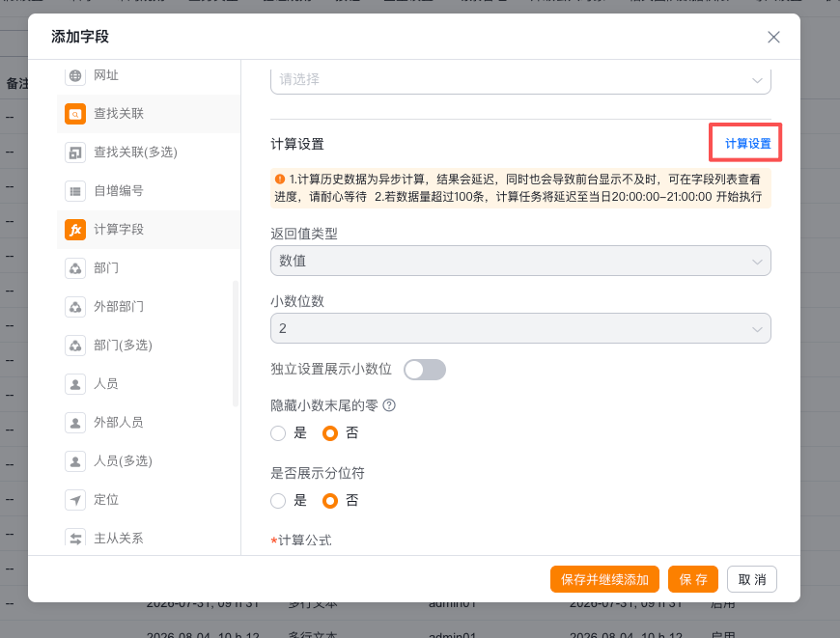
Task: Select the 网址 globe icon
Action: pyautogui.click(x=75, y=75)
